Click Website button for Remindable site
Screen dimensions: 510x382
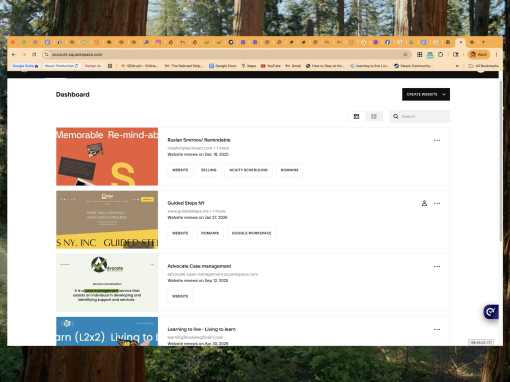(180, 170)
